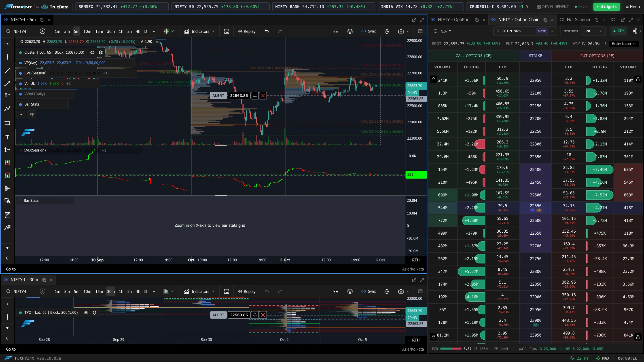The height and width of the screenshot is (362, 644).
Task: Open the top-right Menu
Action: tap(633, 7)
